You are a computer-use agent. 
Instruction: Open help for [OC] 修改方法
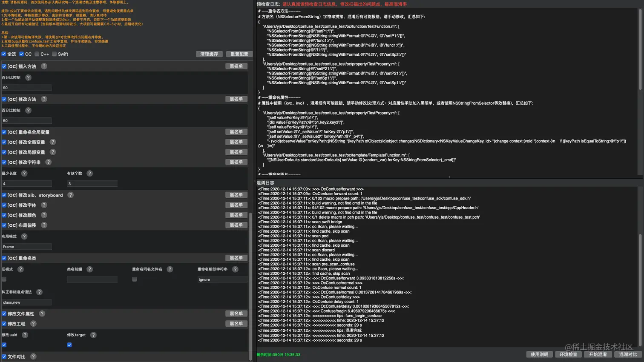click(x=44, y=99)
